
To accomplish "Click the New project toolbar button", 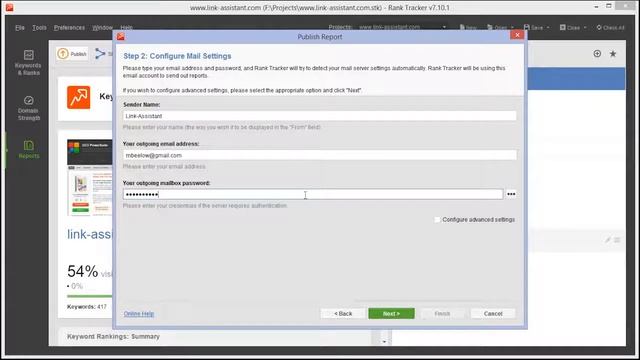I will (x=468, y=27).
